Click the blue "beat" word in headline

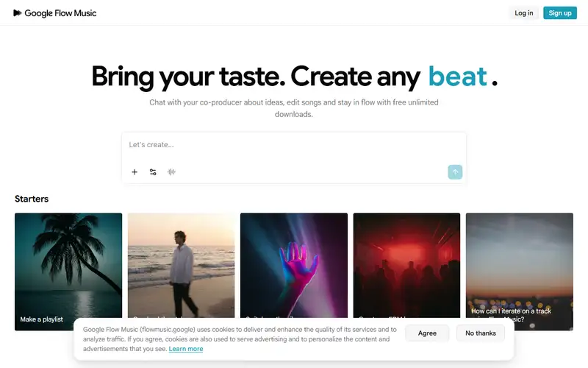(x=457, y=77)
